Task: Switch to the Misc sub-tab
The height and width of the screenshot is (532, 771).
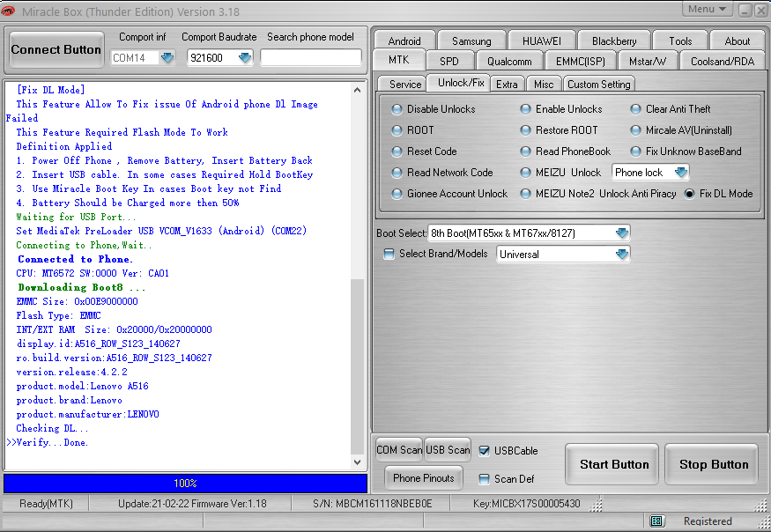Action: (544, 84)
